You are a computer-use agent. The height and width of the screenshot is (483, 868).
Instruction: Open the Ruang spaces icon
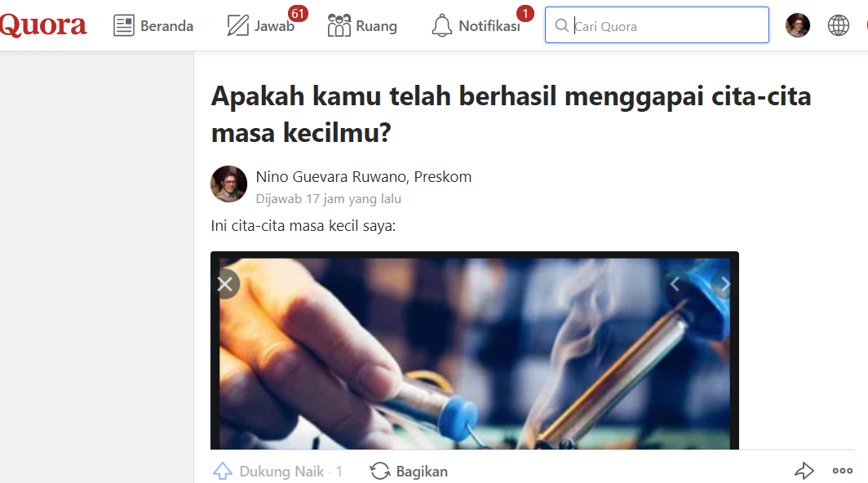pyautogui.click(x=339, y=25)
